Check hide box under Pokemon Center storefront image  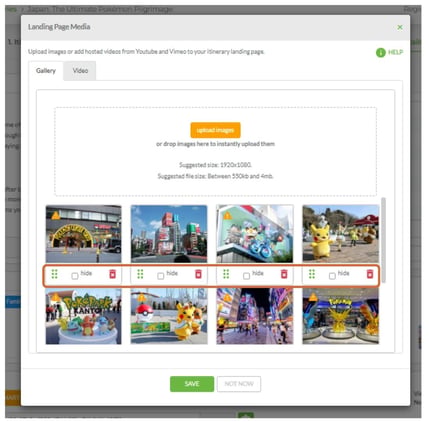[75, 276]
